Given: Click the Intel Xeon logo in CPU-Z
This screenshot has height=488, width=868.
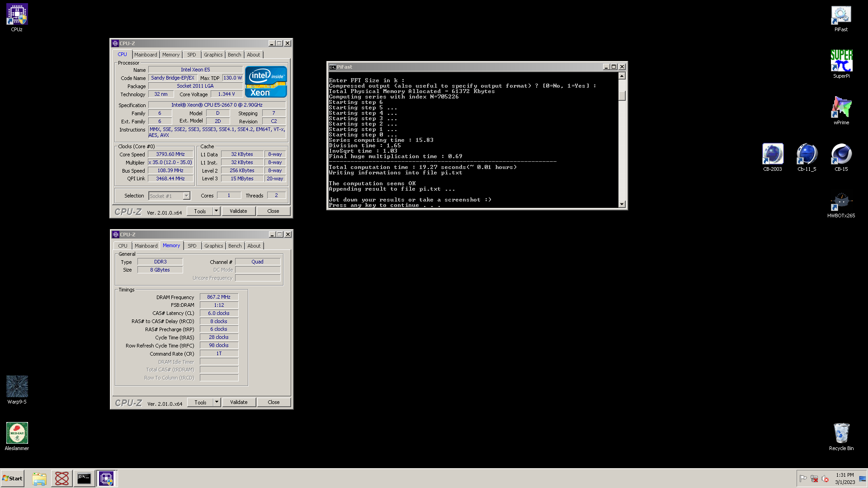Looking at the screenshot, I should 266,82.
